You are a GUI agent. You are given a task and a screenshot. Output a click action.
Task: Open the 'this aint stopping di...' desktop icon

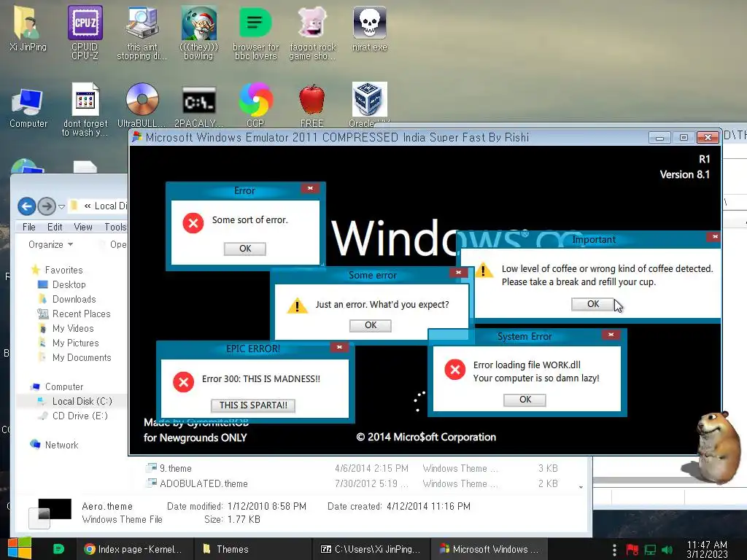(x=142, y=31)
